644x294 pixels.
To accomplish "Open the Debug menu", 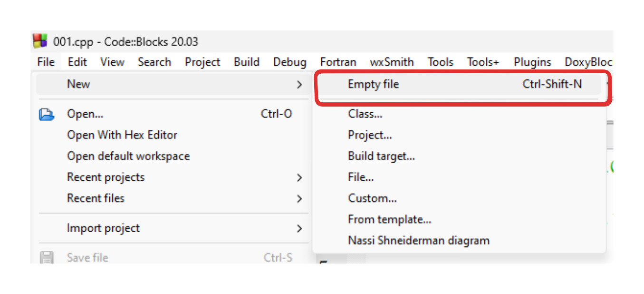I will coord(289,62).
